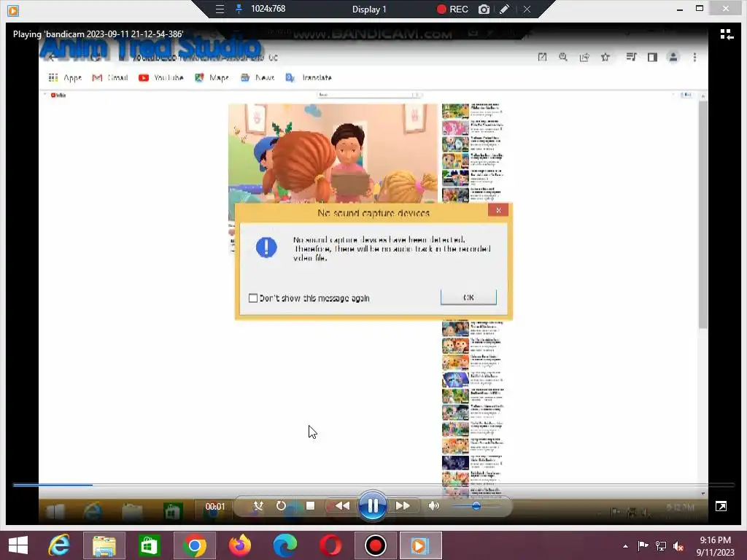The height and width of the screenshot is (560, 747).
Task: Mute the media player speaker
Action: click(x=433, y=506)
